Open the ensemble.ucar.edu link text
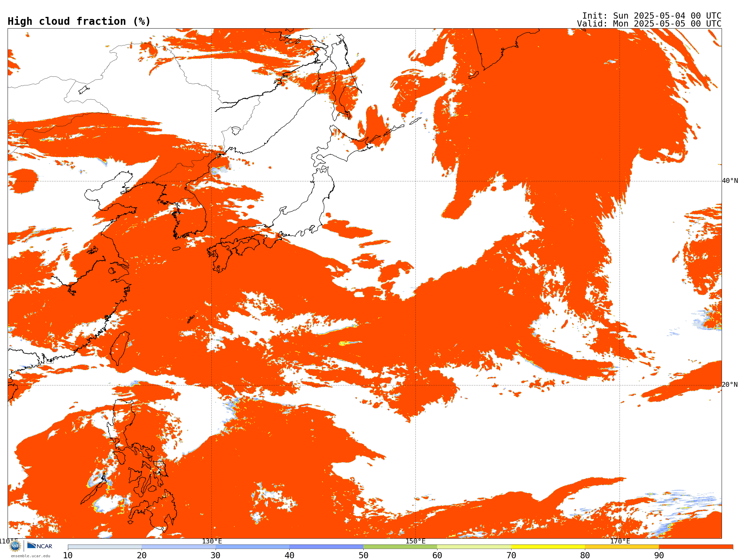Screen dimensions: 744x560 click(30, 556)
